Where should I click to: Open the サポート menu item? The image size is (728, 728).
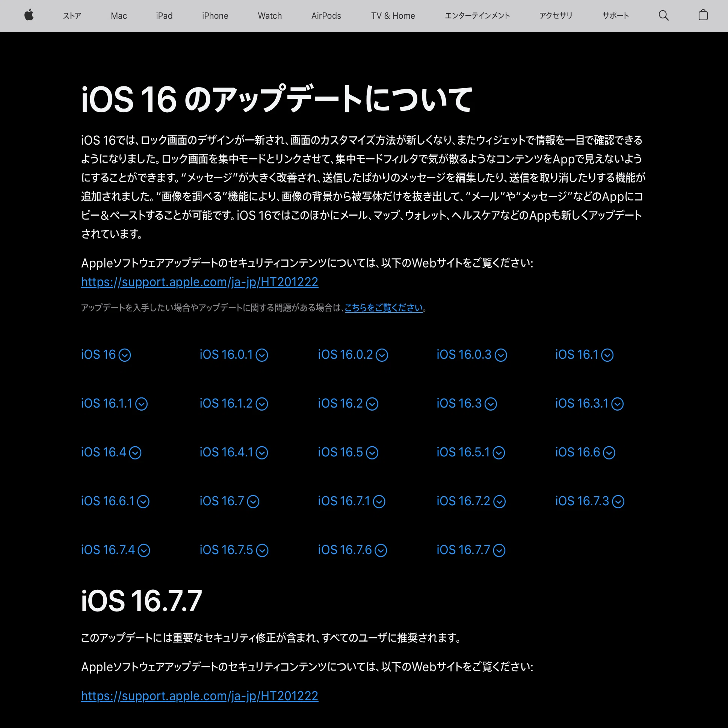click(615, 15)
